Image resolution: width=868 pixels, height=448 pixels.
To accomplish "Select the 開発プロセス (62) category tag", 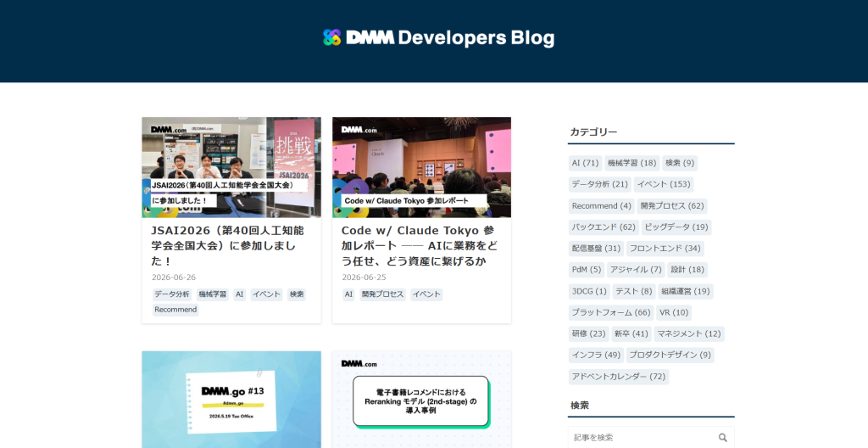I will tap(672, 205).
